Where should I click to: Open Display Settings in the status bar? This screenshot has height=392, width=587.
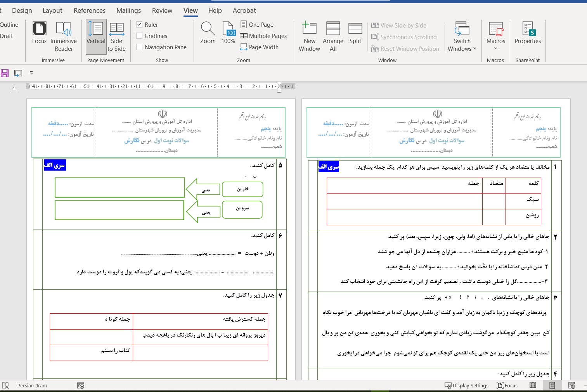click(467, 385)
